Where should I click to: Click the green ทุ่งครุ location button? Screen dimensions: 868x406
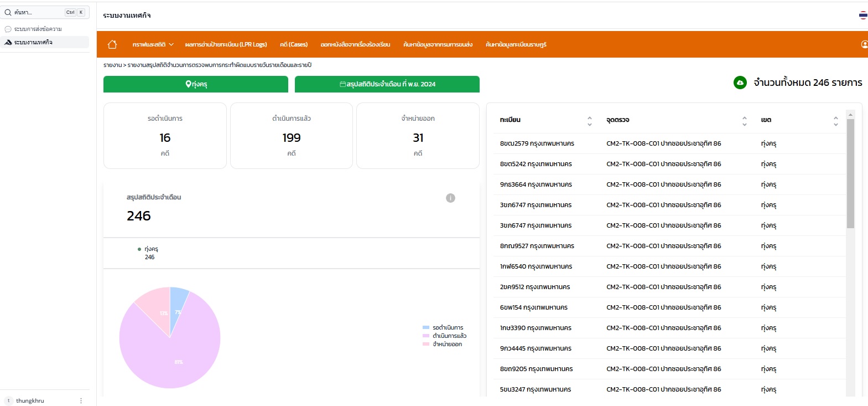click(196, 84)
